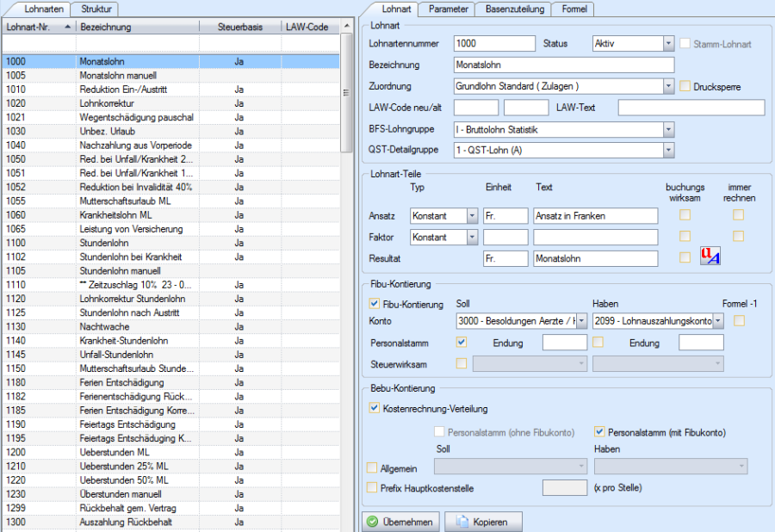The height and width of the screenshot is (532, 775).
Task: Toggle Personalstamm Haben checkbox
Action: click(x=598, y=342)
